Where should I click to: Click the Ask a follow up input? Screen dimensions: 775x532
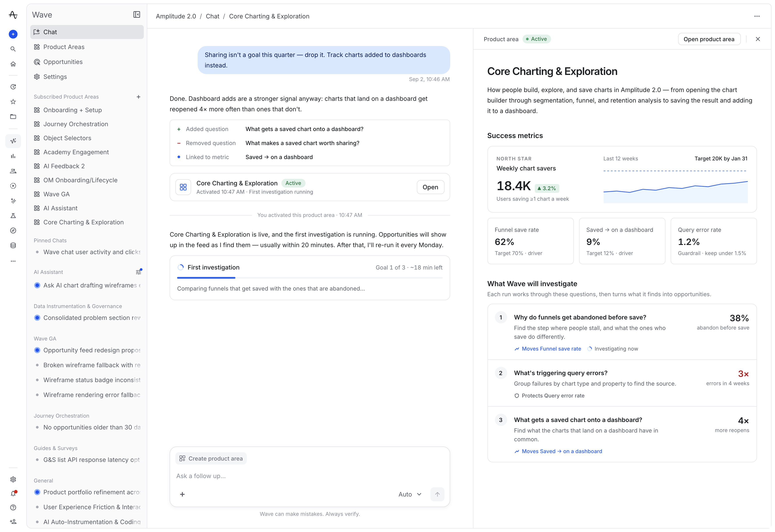pyautogui.click(x=310, y=476)
